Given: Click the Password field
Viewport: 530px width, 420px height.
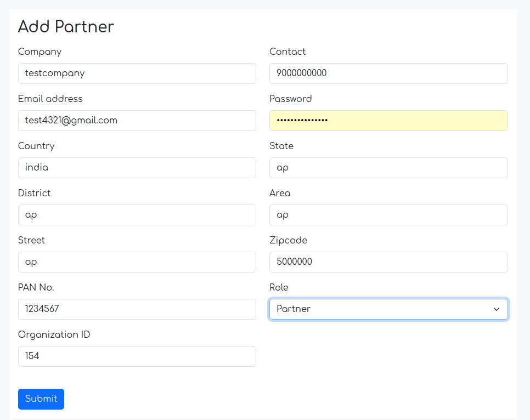Looking at the screenshot, I should click(388, 121).
